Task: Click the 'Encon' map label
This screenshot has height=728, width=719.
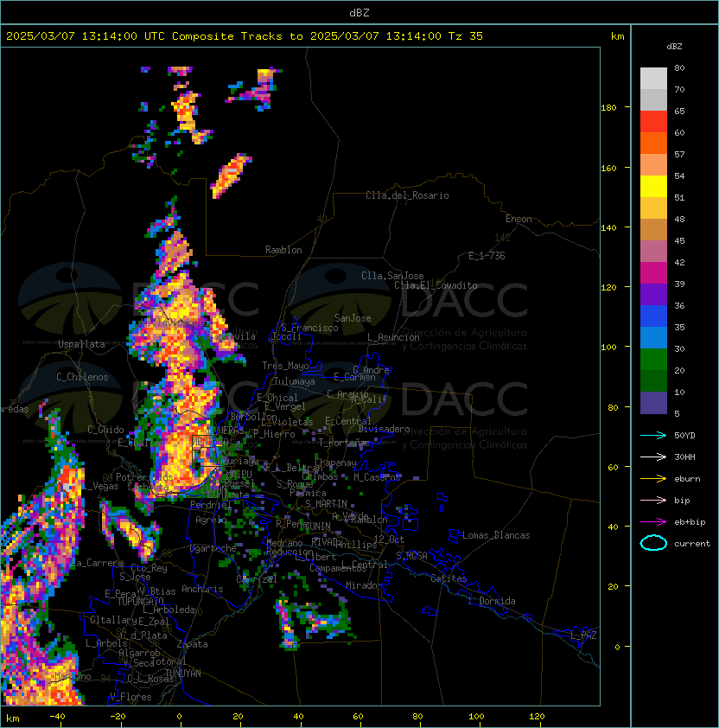Action: pos(519,219)
